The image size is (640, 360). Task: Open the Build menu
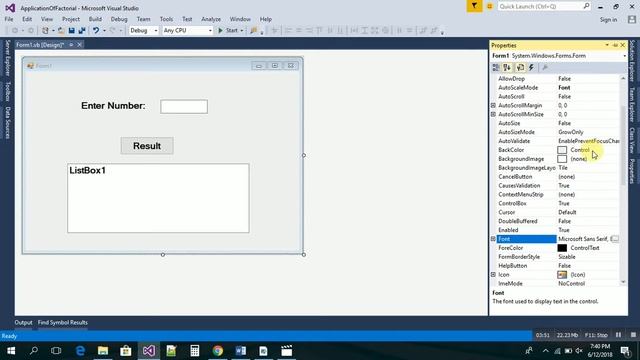95,19
